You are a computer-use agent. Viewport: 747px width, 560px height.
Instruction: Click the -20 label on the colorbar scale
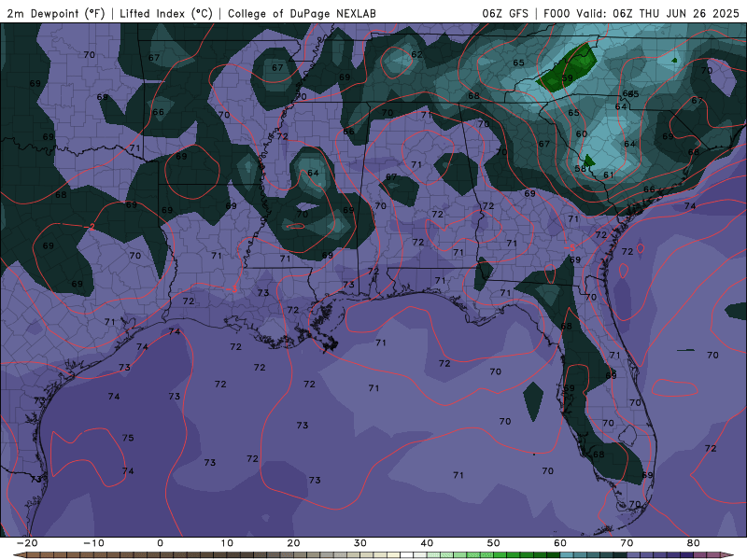tap(26, 542)
